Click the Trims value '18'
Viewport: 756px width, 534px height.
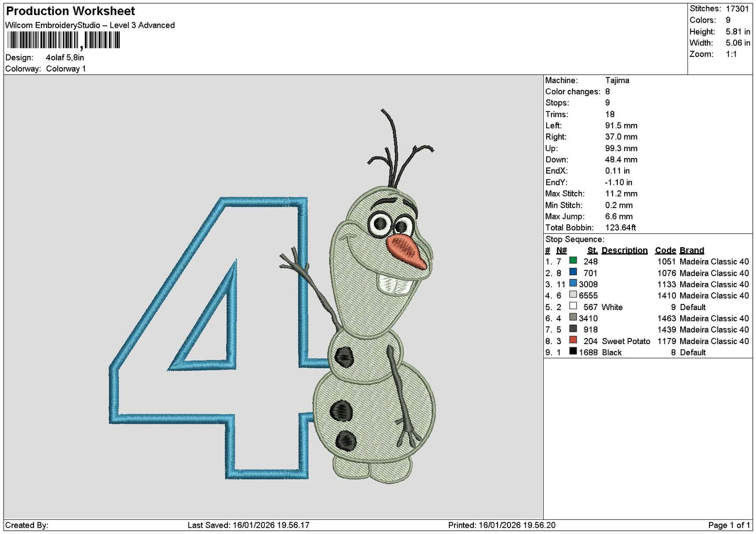point(610,114)
